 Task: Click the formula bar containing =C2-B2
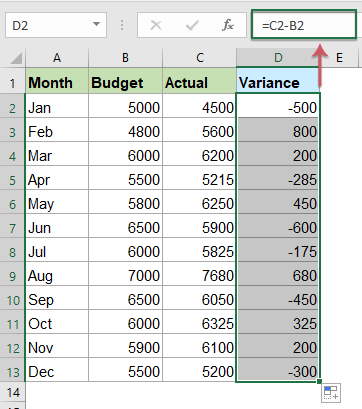304,25
